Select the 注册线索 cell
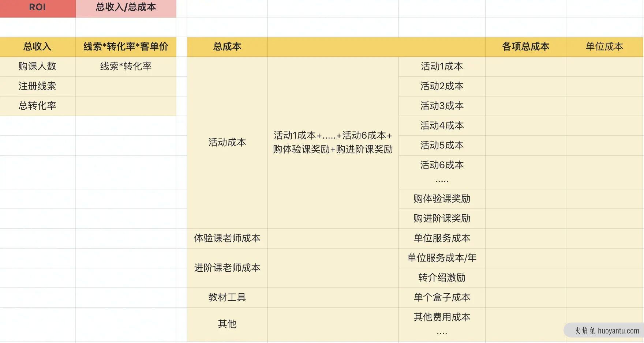 click(38, 86)
